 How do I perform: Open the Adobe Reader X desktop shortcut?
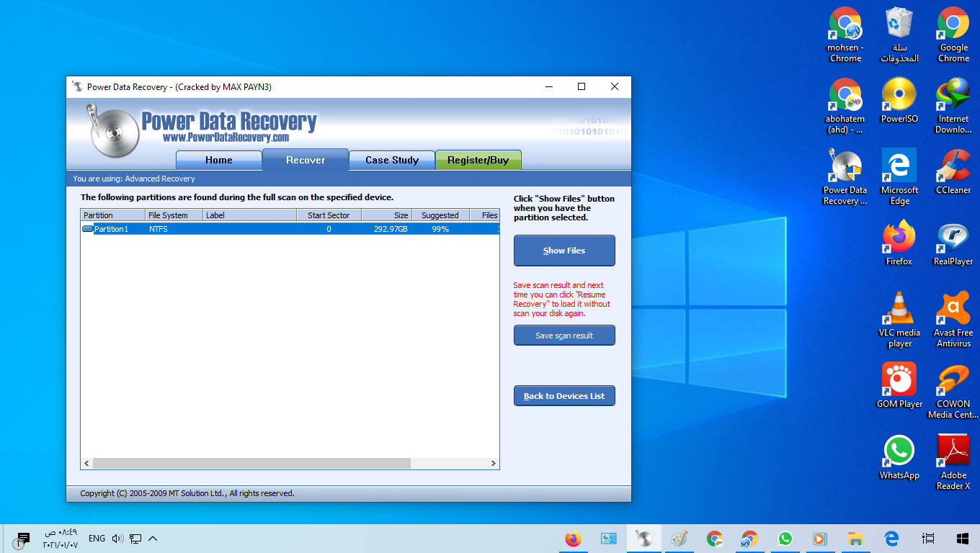[953, 462]
